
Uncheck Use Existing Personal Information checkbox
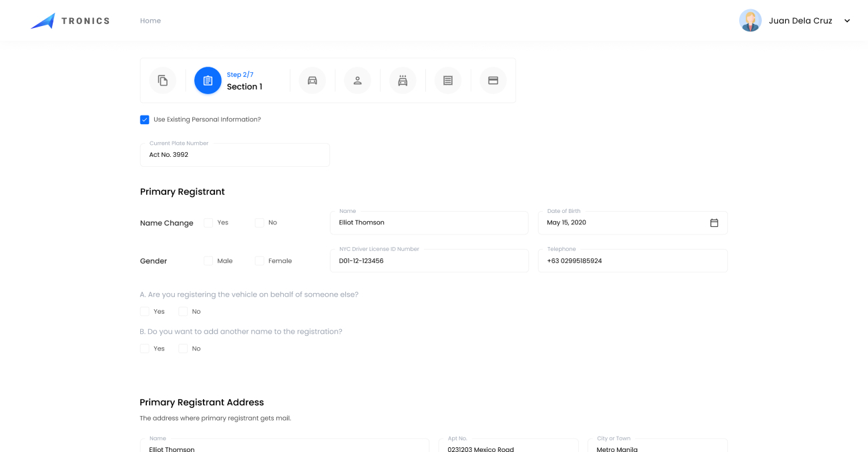[145, 120]
